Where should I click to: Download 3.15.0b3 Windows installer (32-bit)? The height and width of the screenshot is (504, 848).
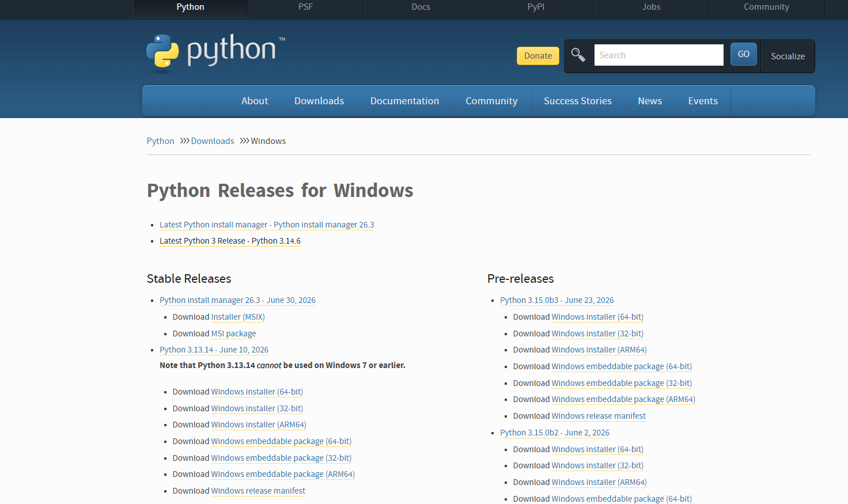tap(597, 334)
